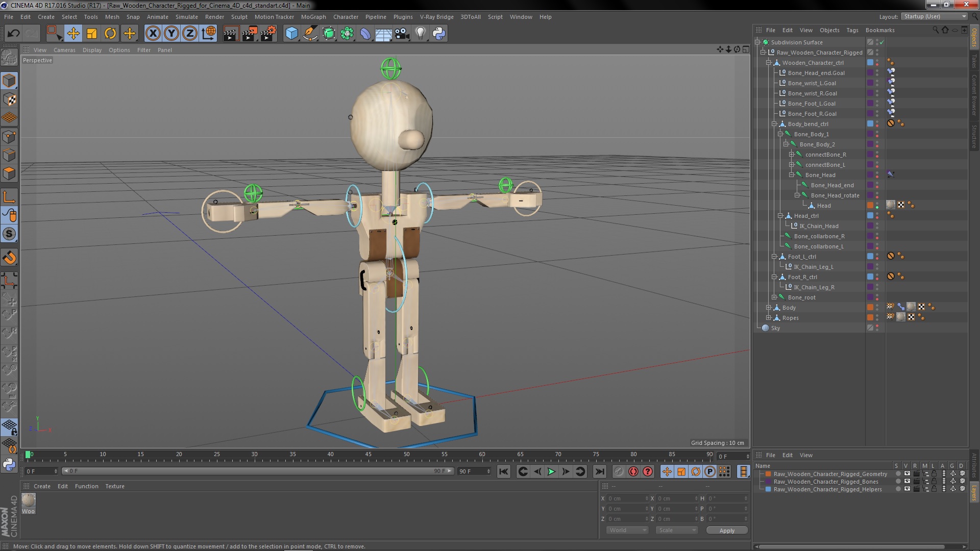Open the Simulate menu
This screenshot has width=980, height=551.
186,17
